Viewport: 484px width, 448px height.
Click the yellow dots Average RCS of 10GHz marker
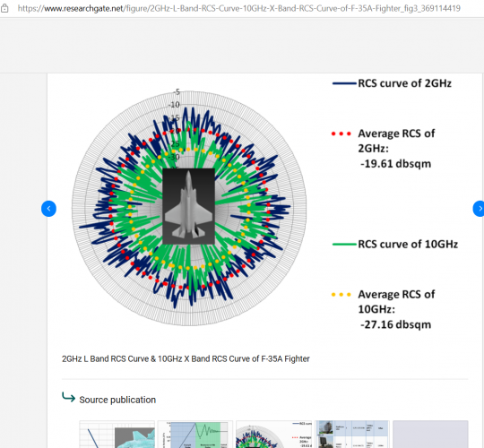[341, 295]
